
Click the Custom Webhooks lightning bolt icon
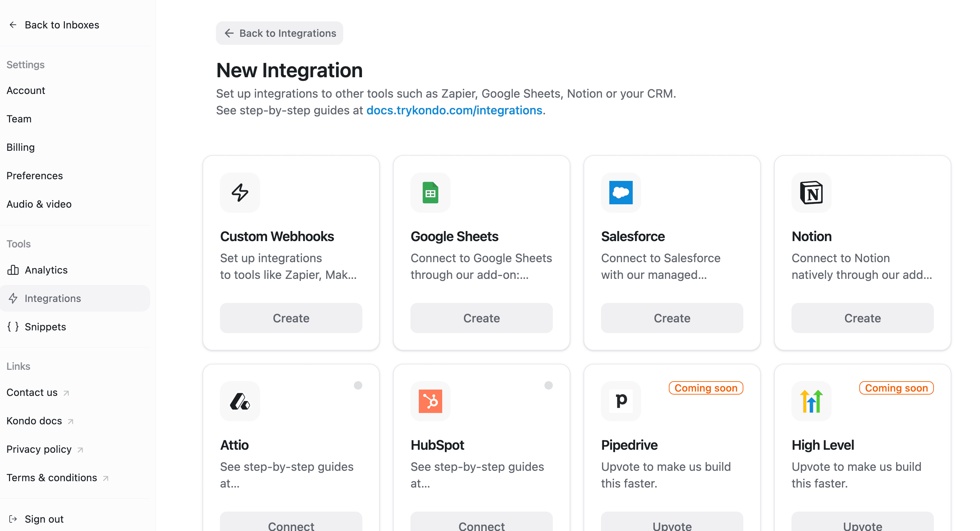(240, 192)
